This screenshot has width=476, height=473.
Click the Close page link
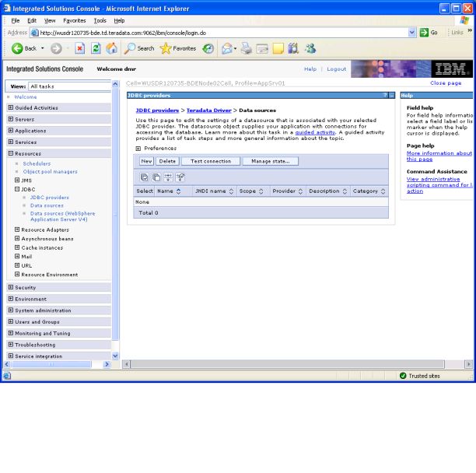point(446,83)
